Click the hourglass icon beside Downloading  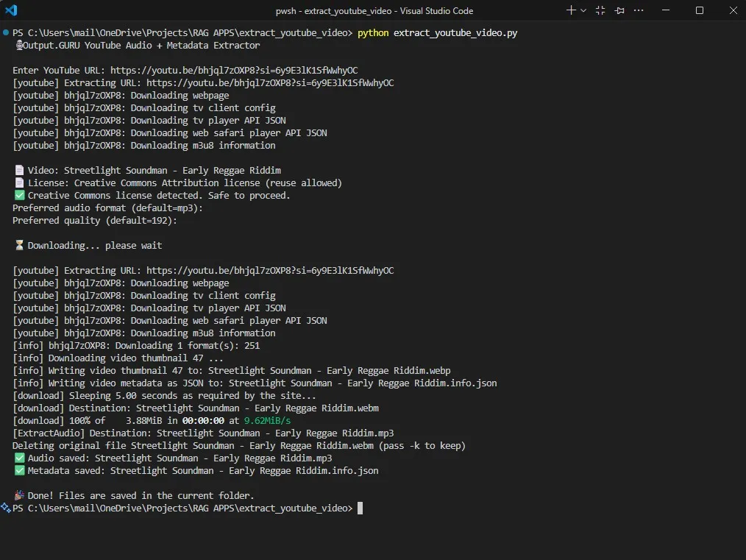19,246
